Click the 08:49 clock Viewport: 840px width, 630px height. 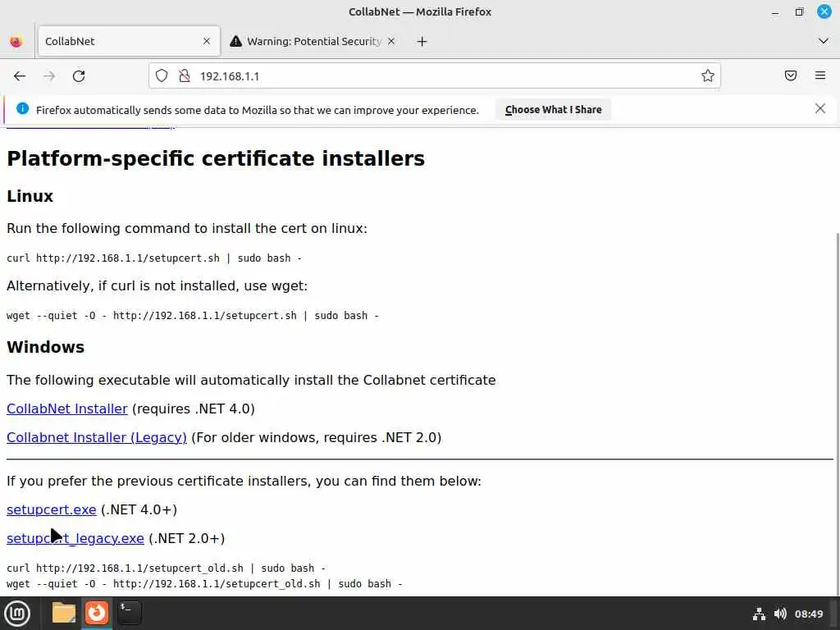808,614
